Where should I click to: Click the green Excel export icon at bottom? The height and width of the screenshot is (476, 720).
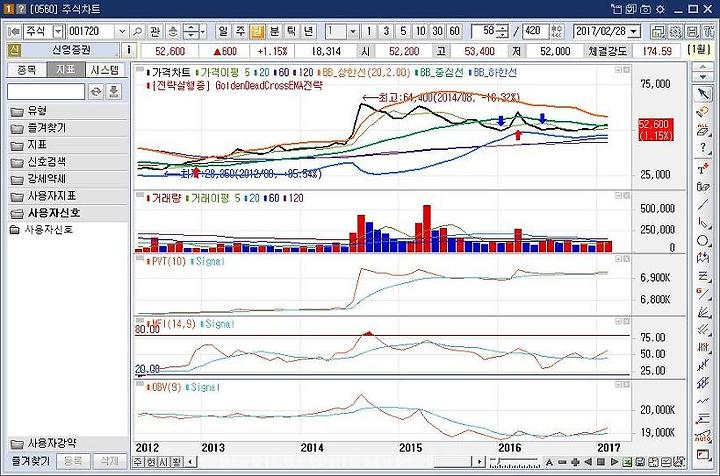(x=627, y=462)
